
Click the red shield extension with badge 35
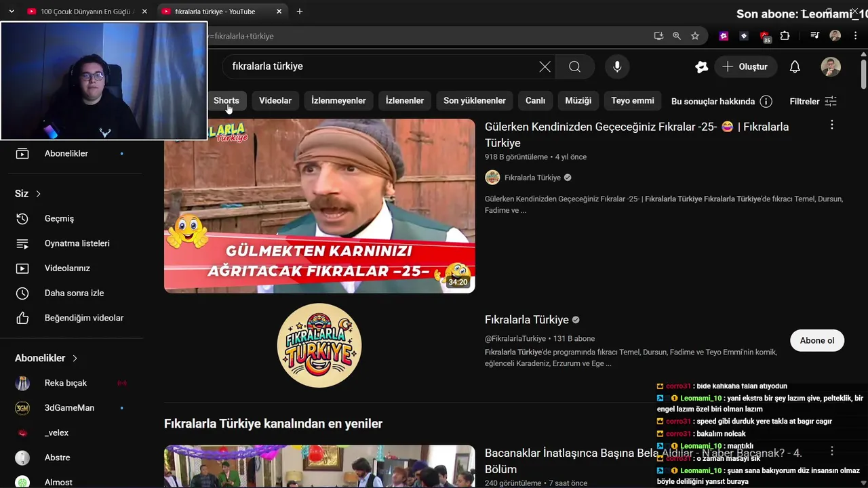[x=765, y=37]
